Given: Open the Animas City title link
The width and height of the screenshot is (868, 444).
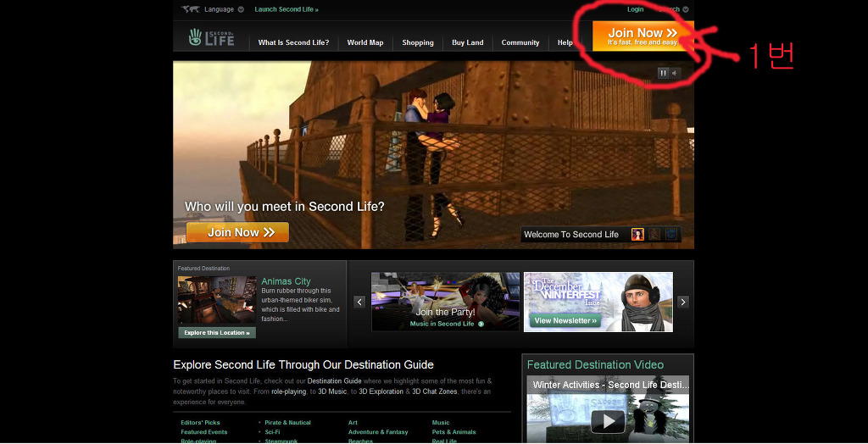Looking at the screenshot, I should pos(286,281).
